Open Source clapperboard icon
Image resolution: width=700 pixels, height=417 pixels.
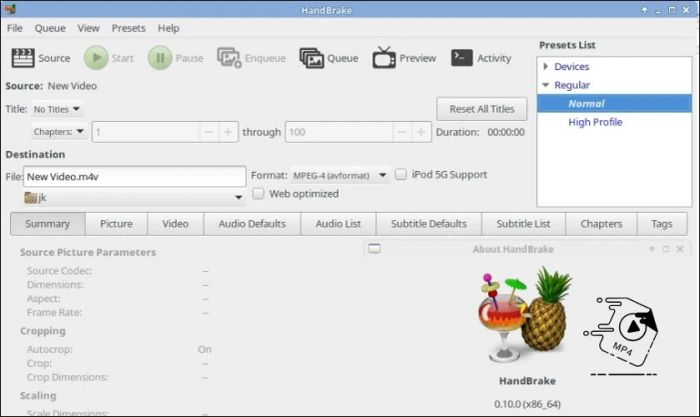click(23, 58)
